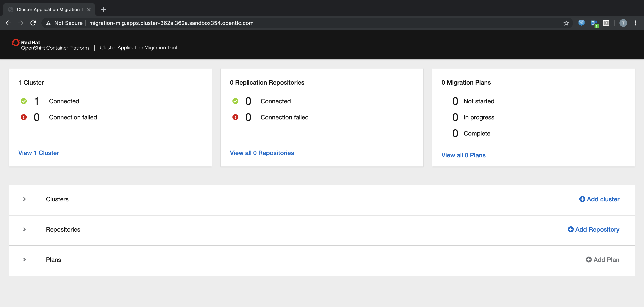The image size is (644, 307).
Task: Click the green Connected icon in Cluster card
Action: tap(24, 101)
